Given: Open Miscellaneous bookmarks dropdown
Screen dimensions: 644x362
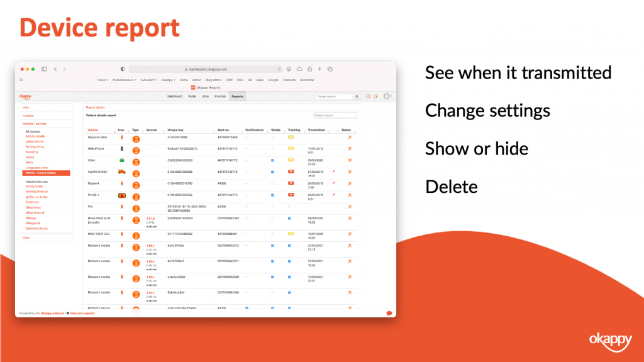Looking at the screenshot, I should 125,80.
